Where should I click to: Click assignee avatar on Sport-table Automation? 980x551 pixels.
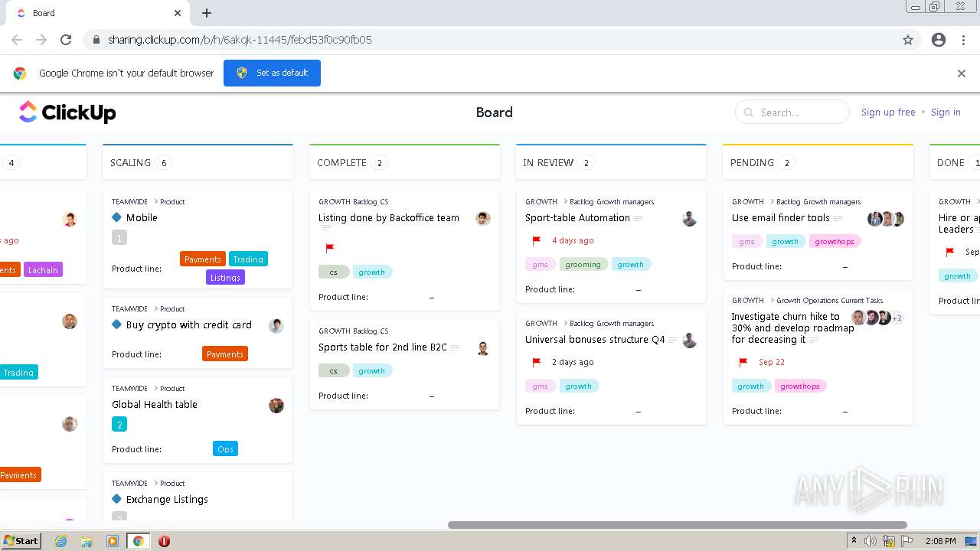point(689,219)
